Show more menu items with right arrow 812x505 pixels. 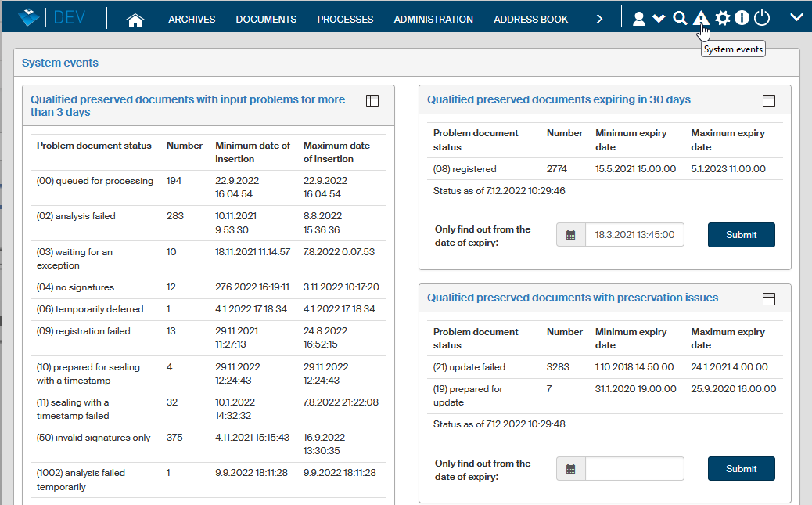[x=599, y=19]
